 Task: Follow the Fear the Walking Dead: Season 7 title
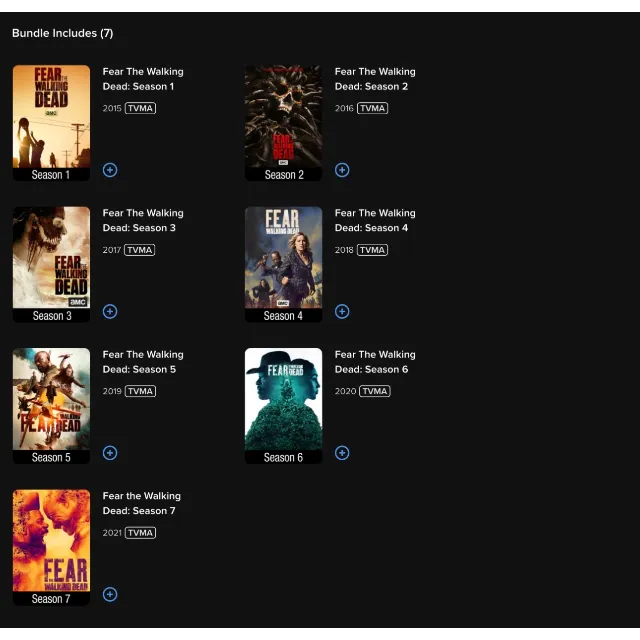142,503
